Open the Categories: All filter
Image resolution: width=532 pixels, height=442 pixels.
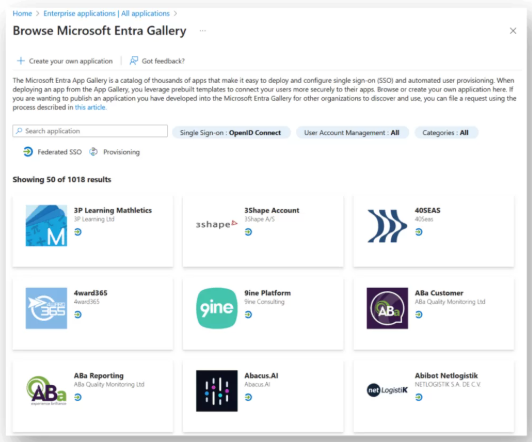446,133
